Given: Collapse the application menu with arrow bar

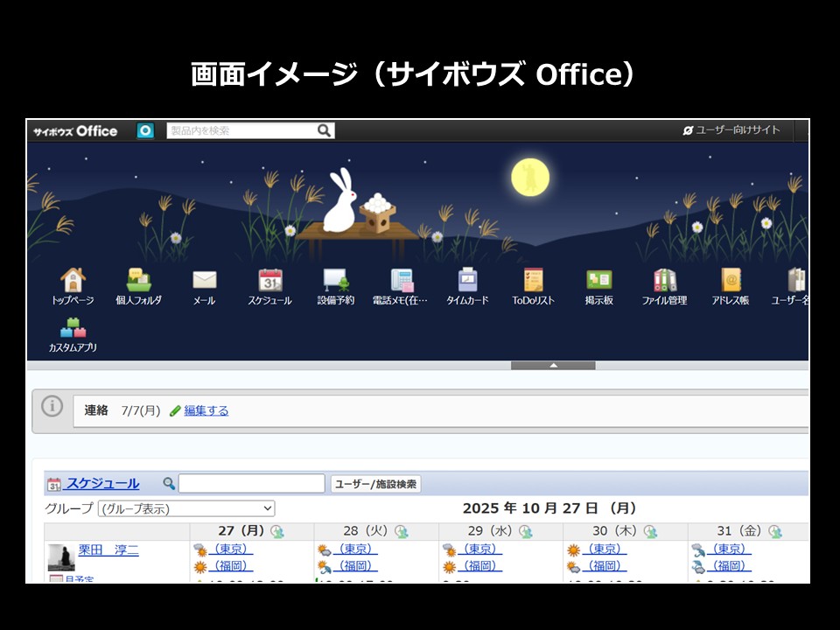Looking at the screenshot, I should (553, 366).
